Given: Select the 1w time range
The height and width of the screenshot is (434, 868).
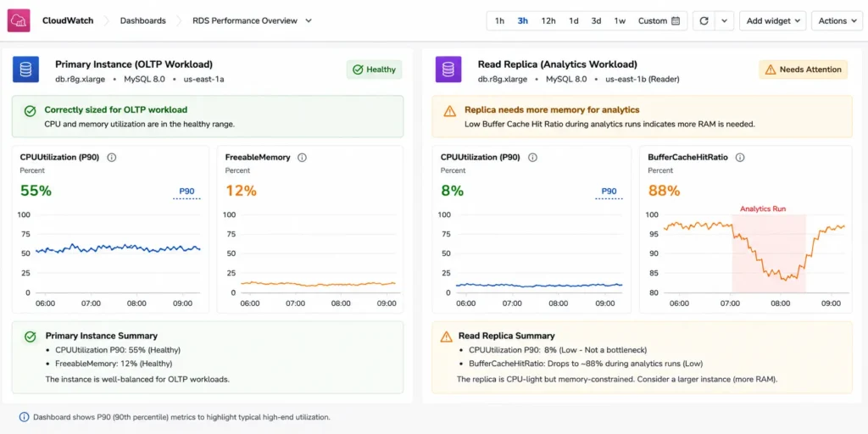Looking at the screenshot, I should (620, 20).
